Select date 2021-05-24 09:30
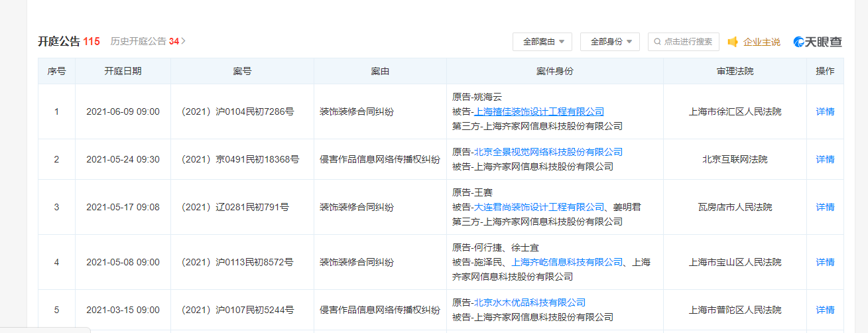Screen dimensions: 868x333 pyautogui.click(x=123, y=159)
